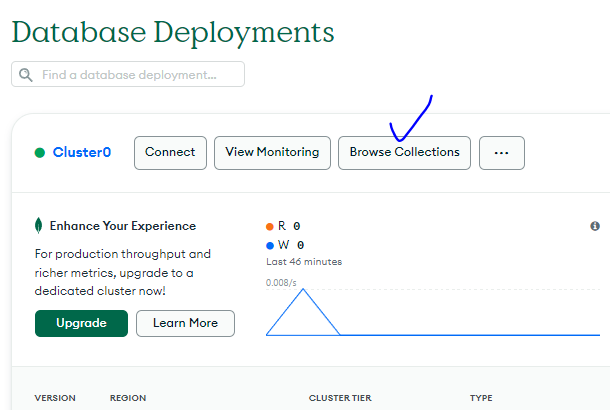
Task: Click the Last 46 minutes label
Action: click(x=304, y=262)
